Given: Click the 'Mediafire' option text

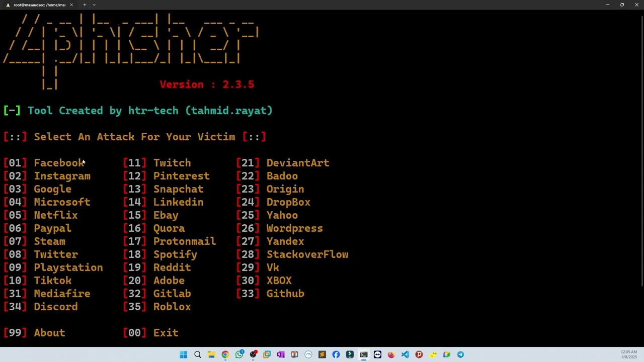Looking at the screenshot, I should point(62,294).
